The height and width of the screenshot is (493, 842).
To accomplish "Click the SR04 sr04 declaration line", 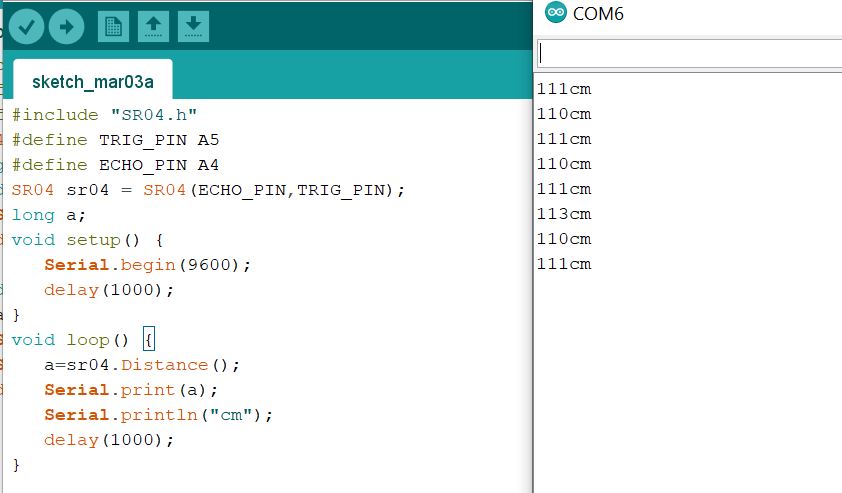I will (208, 190).
